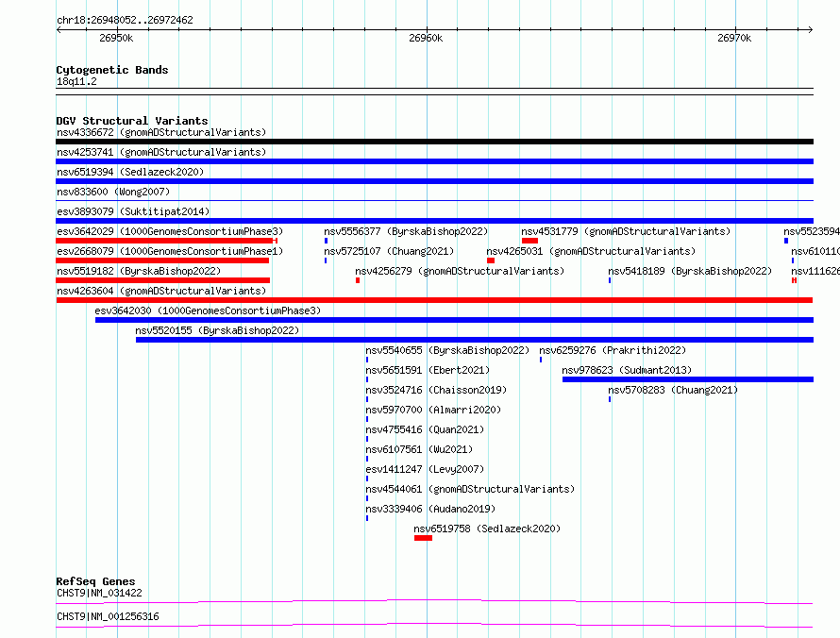
Task: Click the chr18:26948052..26972462 coordinates text
Action: click(x=125, y=20)
